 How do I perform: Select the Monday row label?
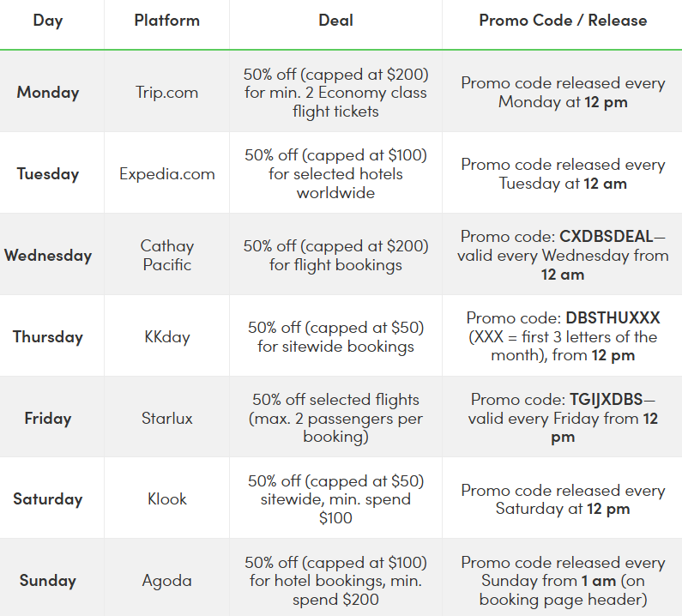pos(48,92)
